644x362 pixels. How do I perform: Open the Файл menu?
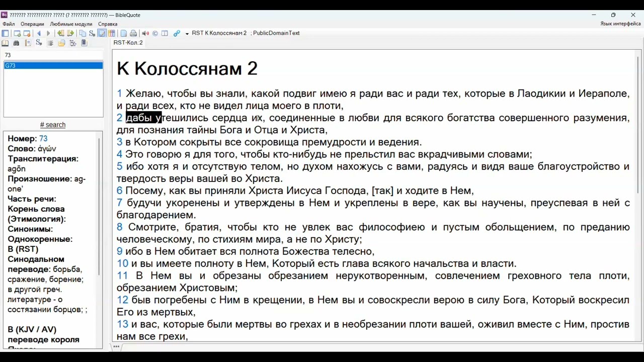click(x=9, y=24)
